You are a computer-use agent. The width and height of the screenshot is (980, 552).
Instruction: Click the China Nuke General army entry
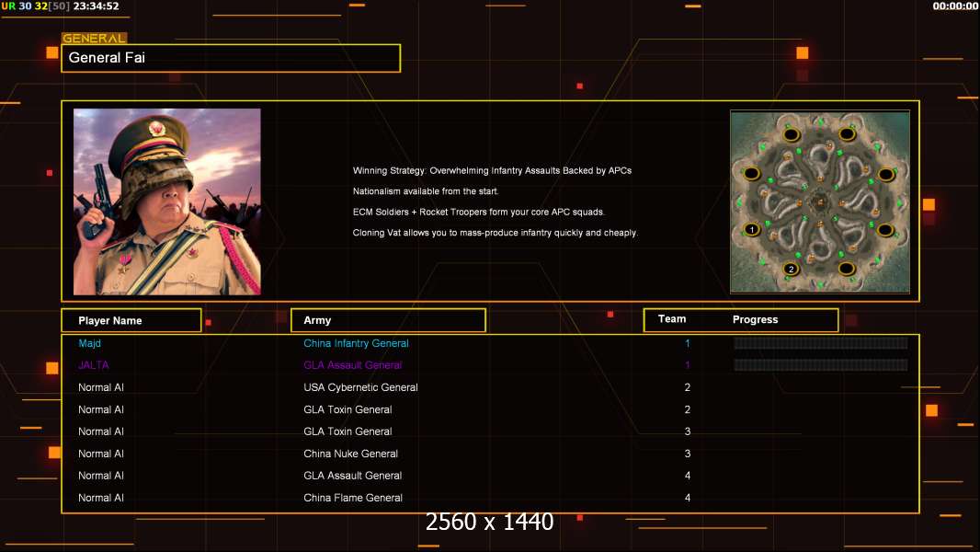point(350,454)
